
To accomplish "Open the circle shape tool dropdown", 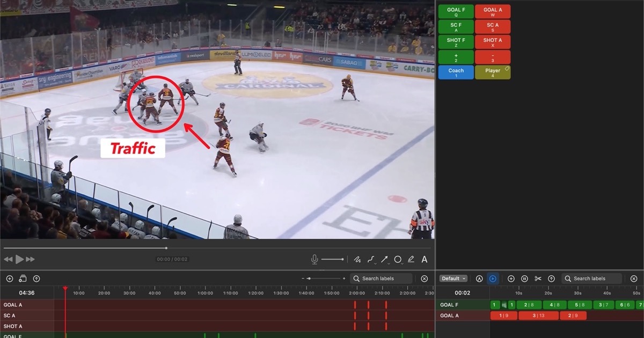I will (399, 259).
